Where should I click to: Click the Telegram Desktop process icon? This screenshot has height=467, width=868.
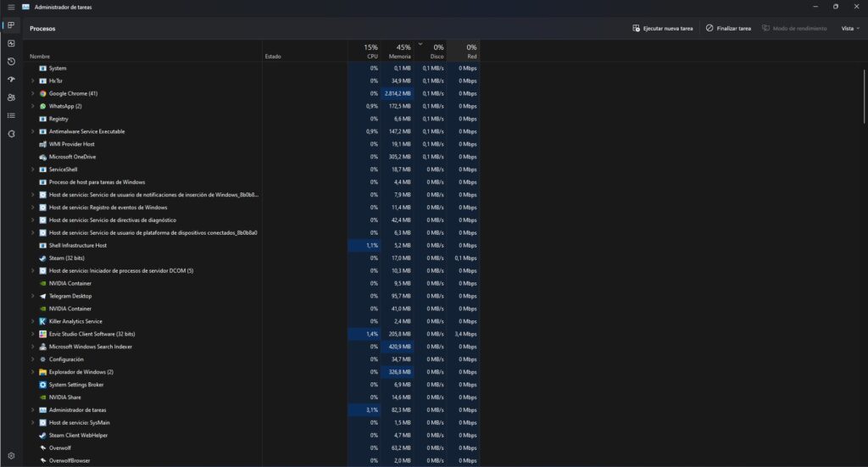point(42,296)
